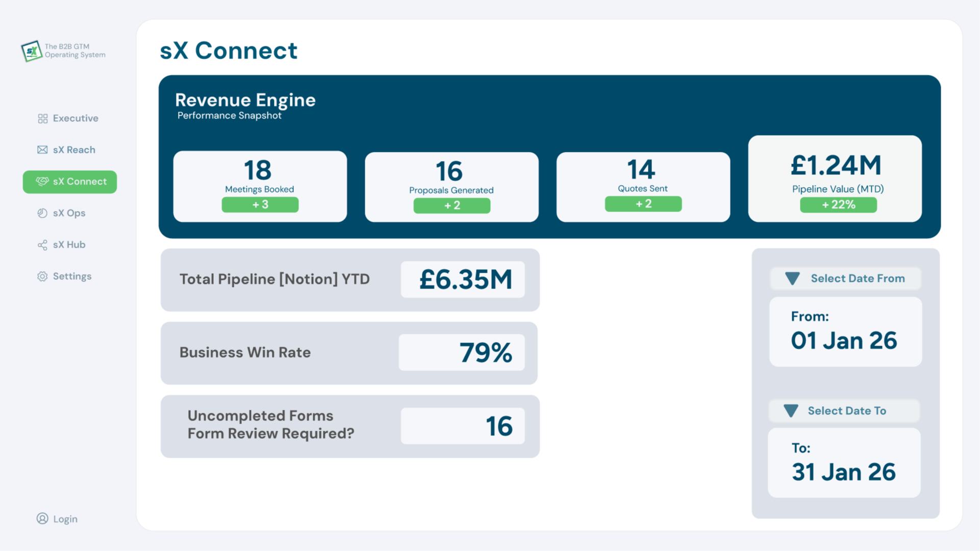Click the Executive grid icon
Screen dimensions: 980x551
point(43,118)
